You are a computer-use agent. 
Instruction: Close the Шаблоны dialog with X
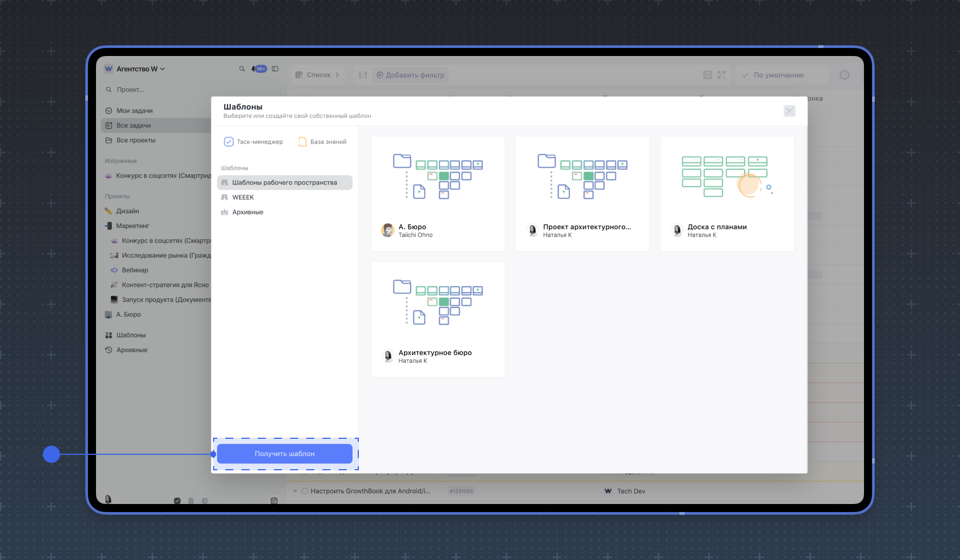pyautogui.click(x=789, y=111)
